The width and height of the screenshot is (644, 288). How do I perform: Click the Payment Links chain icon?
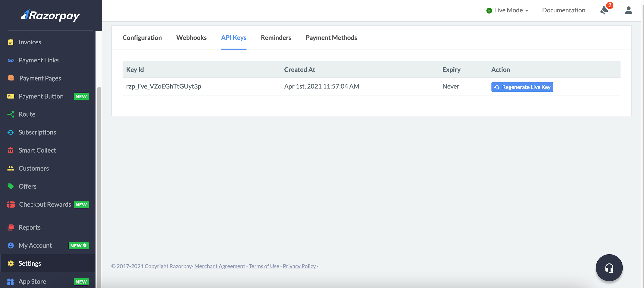tap(10, 60)
